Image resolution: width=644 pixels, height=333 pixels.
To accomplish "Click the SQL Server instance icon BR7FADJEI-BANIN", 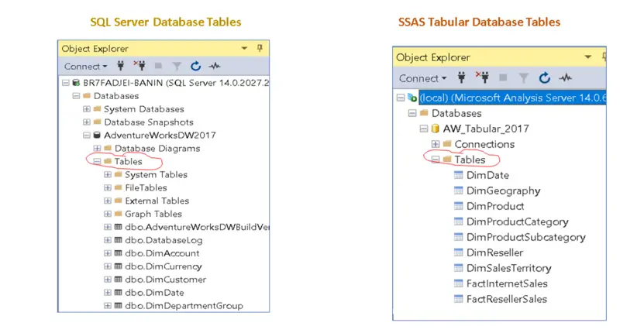I will (77, 83).
